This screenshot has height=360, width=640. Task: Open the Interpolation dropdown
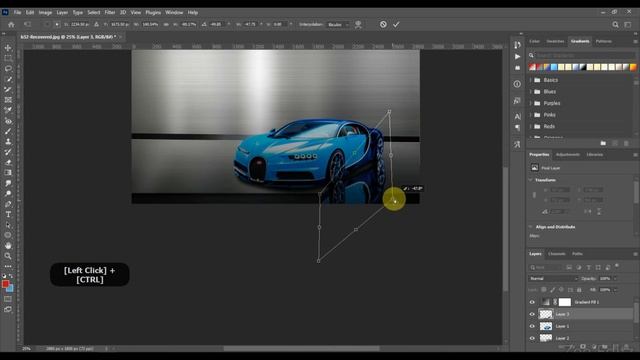337,24
